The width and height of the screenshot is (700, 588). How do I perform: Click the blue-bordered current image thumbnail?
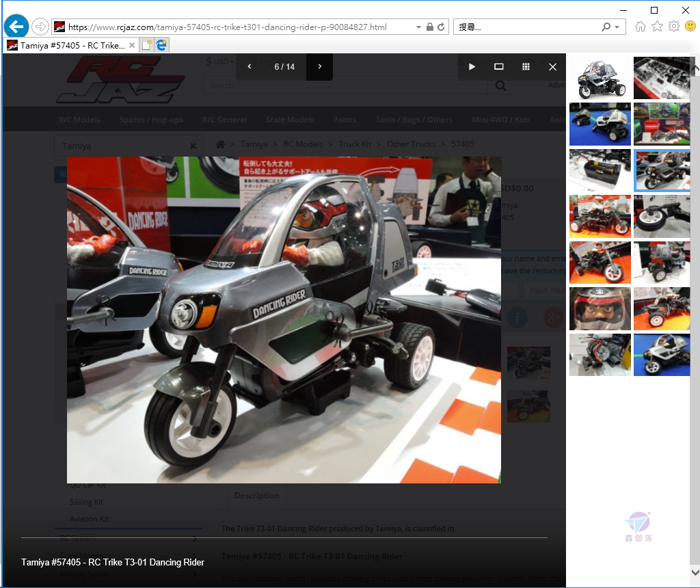pyautogui.click(x=662, y=170)
